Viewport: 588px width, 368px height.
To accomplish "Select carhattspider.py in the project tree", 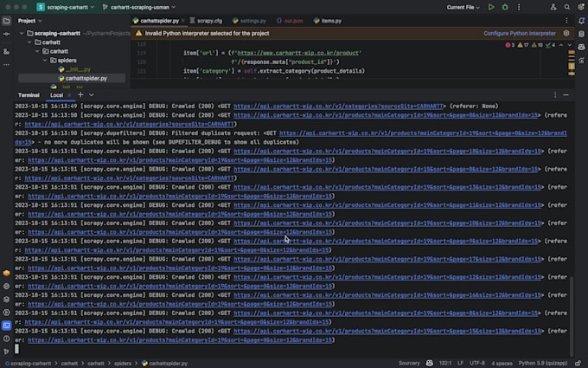I will pos(72,79).
